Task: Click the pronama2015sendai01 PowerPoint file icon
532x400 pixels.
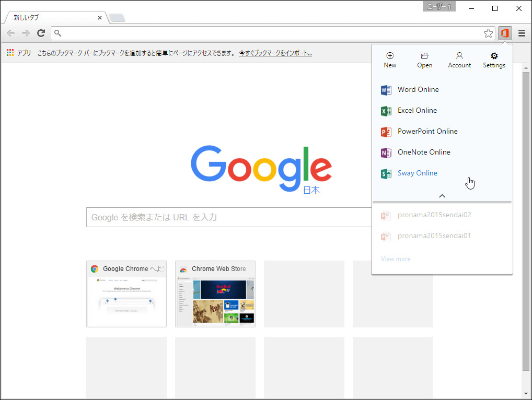Action: (386, 236)
